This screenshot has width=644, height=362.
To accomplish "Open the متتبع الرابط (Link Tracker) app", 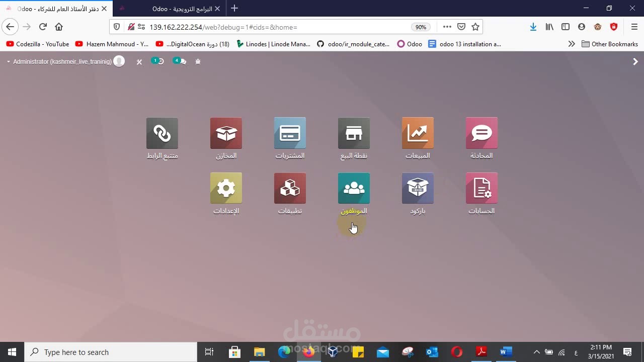I will (162, 133).
